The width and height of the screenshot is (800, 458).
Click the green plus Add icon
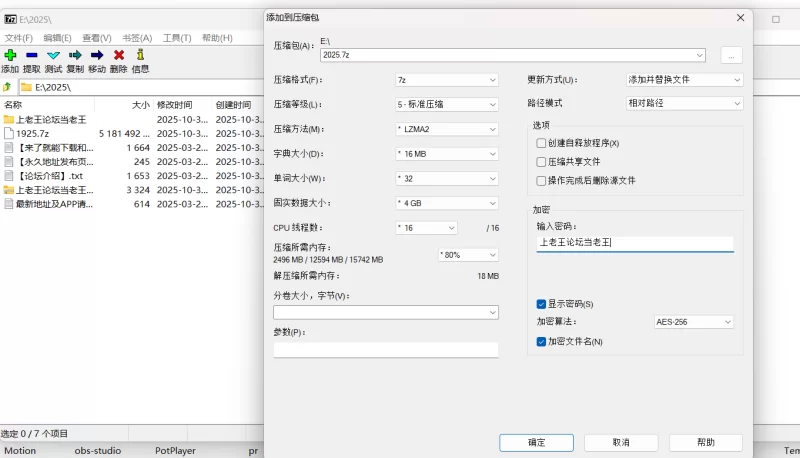[x=10, y=55]
